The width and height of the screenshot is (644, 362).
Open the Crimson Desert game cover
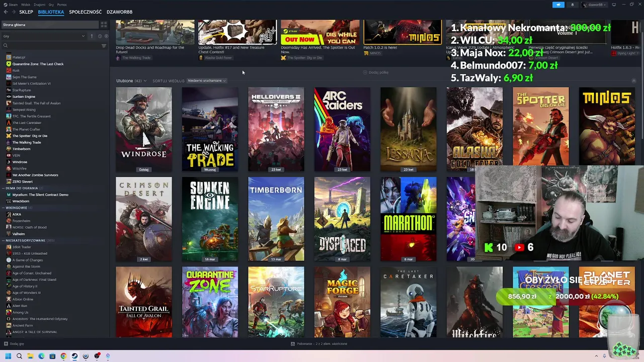(x=144, y=219)
